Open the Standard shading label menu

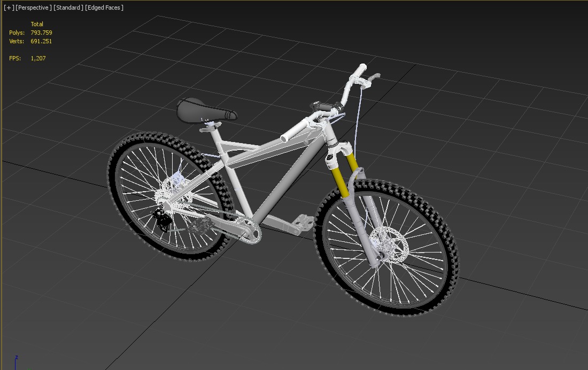(x=68, y=7)
